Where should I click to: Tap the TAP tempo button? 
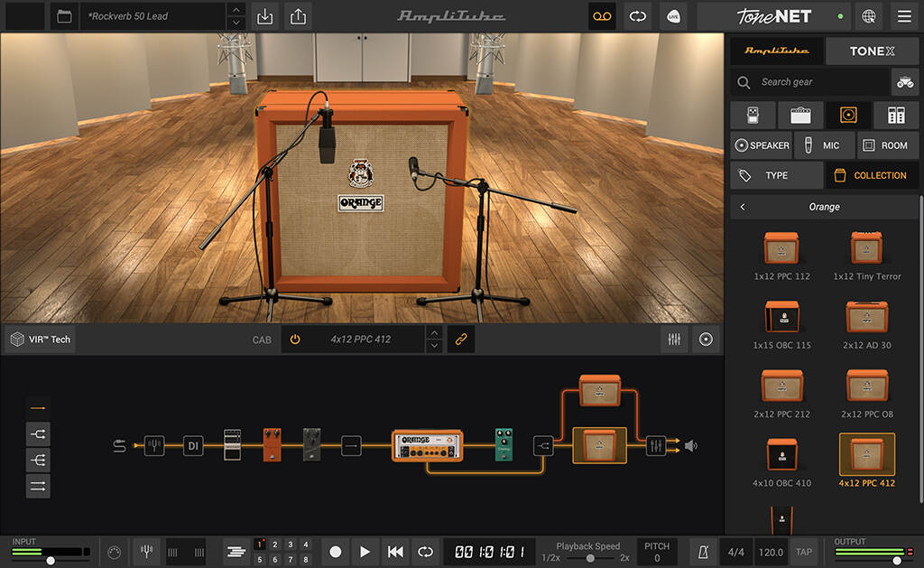click(802, 551)
